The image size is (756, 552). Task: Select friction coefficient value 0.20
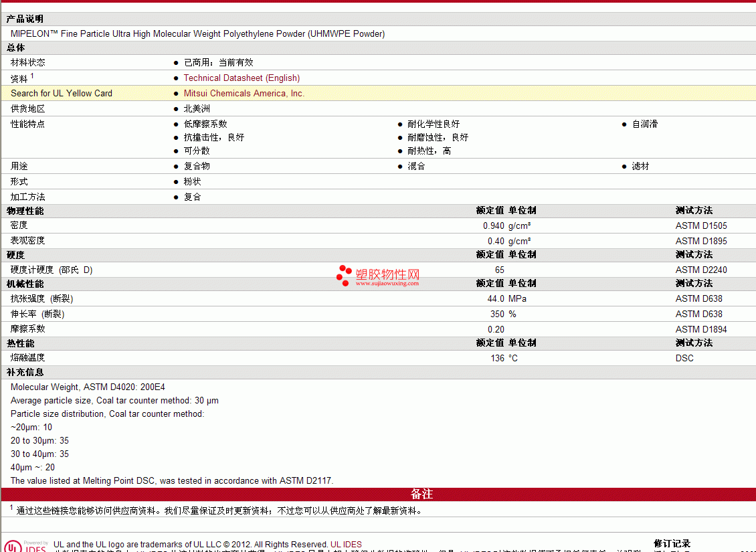pos(496,329)
